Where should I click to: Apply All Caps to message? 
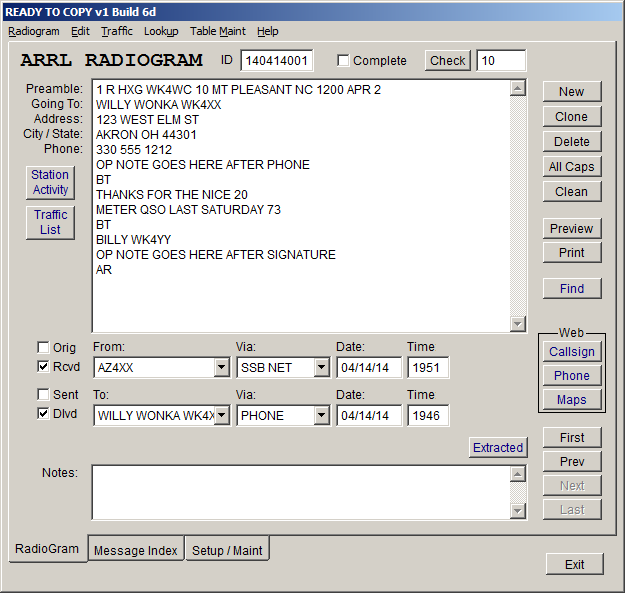point(572,167)
